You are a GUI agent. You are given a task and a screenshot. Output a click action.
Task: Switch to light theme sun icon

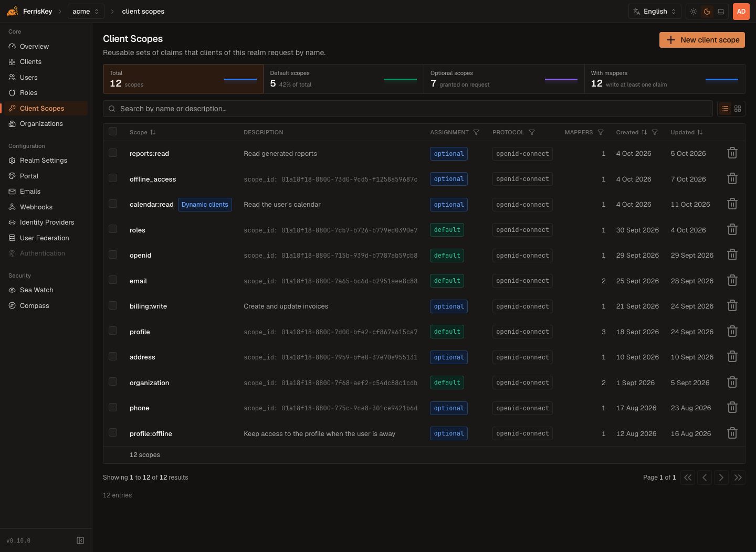(694, 12)
